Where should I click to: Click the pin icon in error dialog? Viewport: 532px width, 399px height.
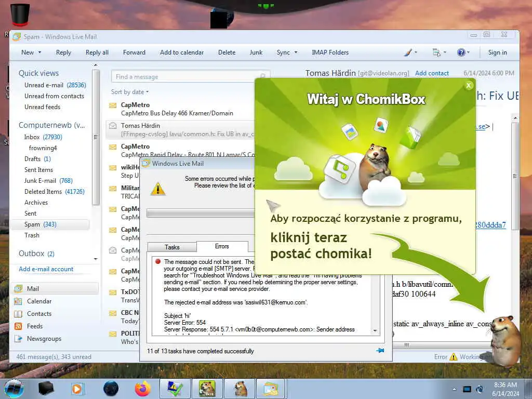click(x=380, y=351)
